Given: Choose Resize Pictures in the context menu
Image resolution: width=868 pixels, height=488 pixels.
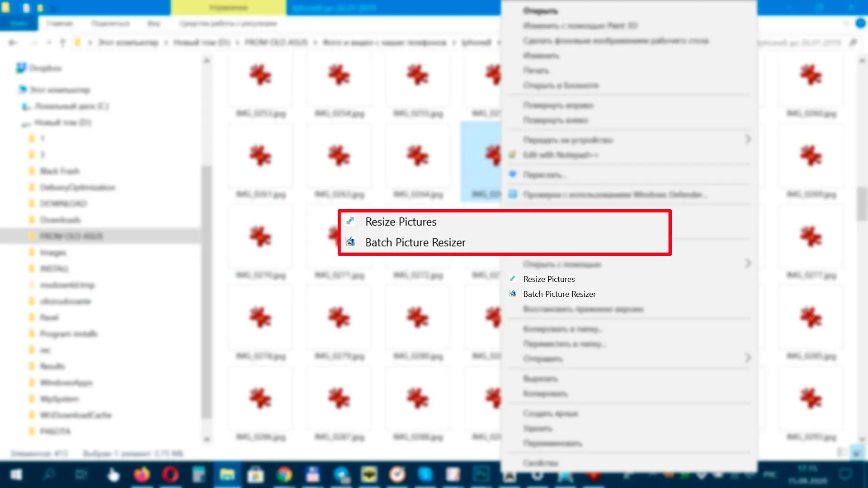Looking at the screenshot, I should (x=549, y=279).
